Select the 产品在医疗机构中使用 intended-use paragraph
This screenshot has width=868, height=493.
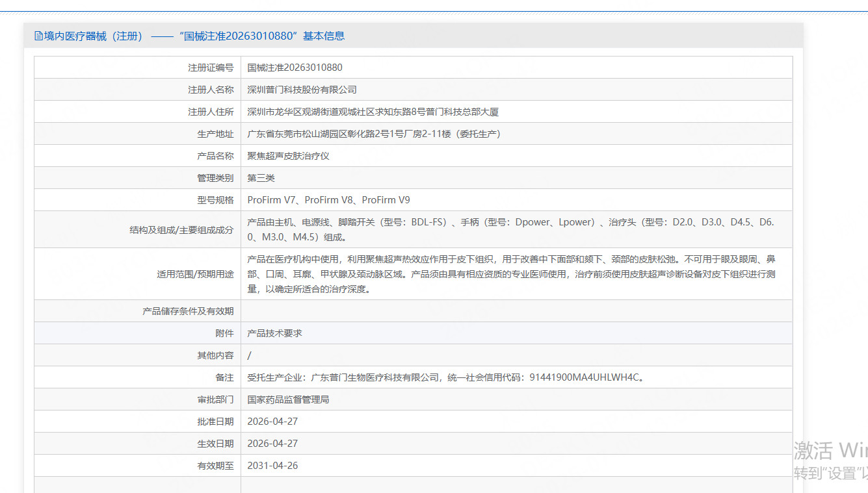(x=511, y=274)
